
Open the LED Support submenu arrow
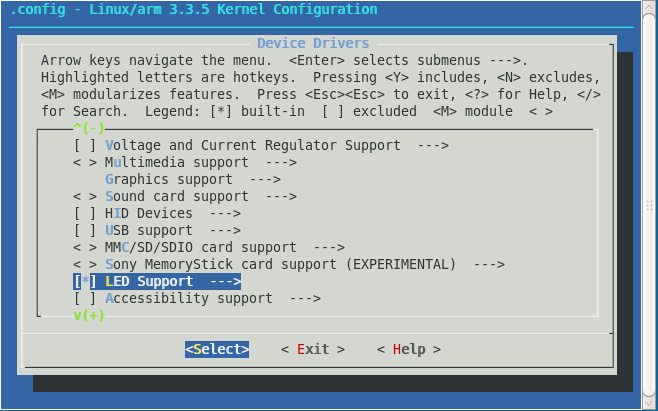[225, 281]
